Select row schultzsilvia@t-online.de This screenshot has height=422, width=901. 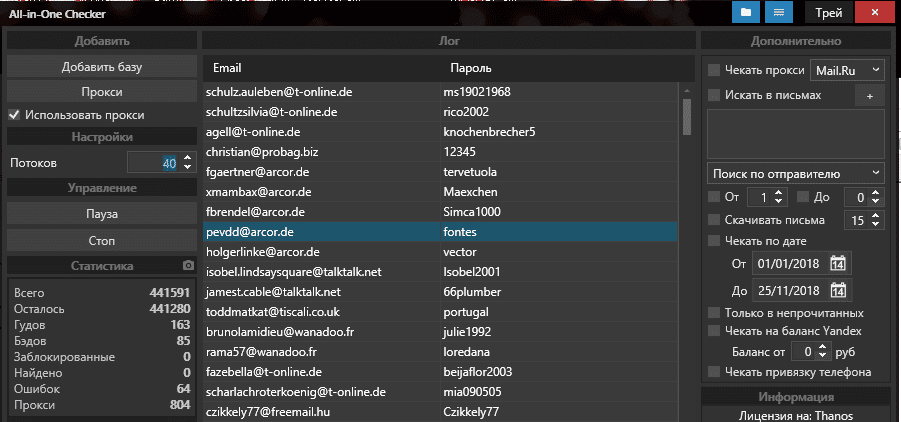[440, 112]
